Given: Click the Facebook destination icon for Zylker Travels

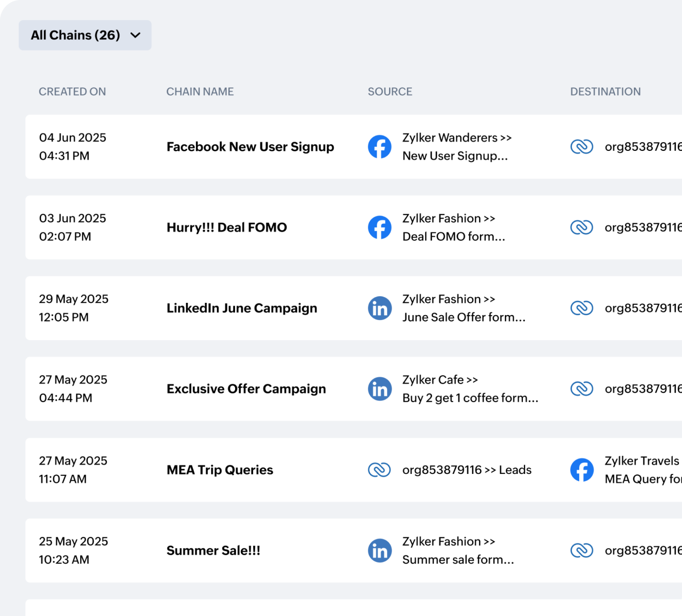Looking at the screenshot, I should (582, 469).
